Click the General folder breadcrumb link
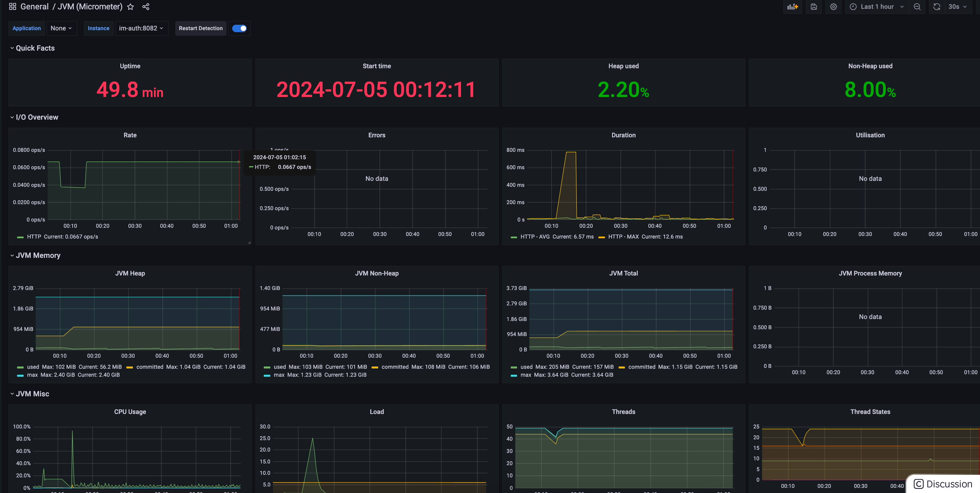The height and width of the screenshot is (493, 980). click(x=34, y=7)
